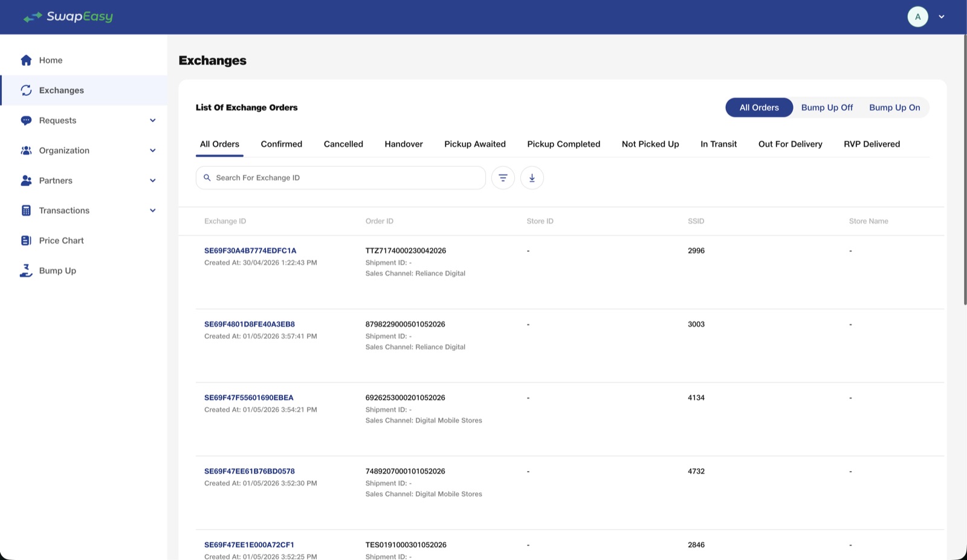Click order ID TES0191000301052026

[406, 545]
